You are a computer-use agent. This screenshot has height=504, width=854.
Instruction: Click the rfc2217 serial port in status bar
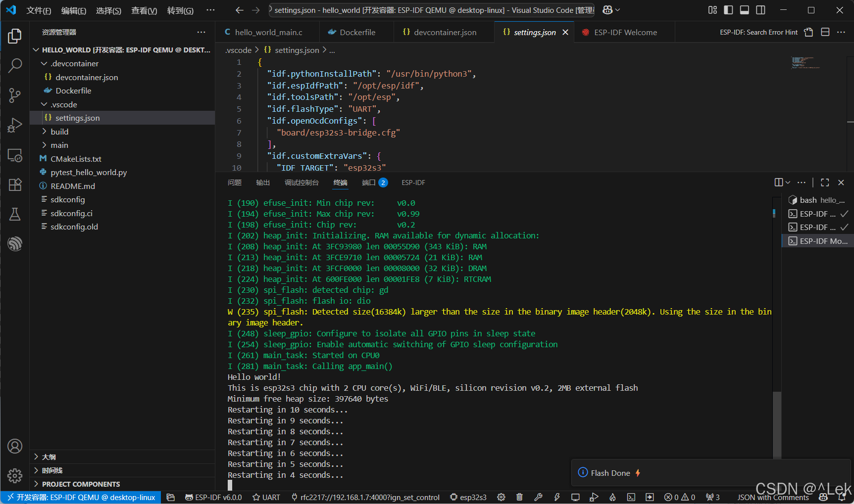coord(365,497)
